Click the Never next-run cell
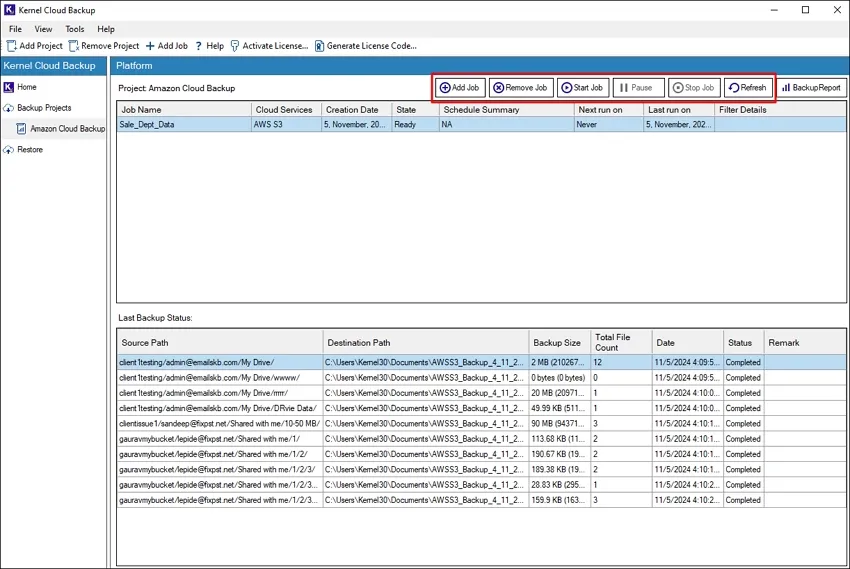This screenshot has height=569, width=850. click(609, 125)
